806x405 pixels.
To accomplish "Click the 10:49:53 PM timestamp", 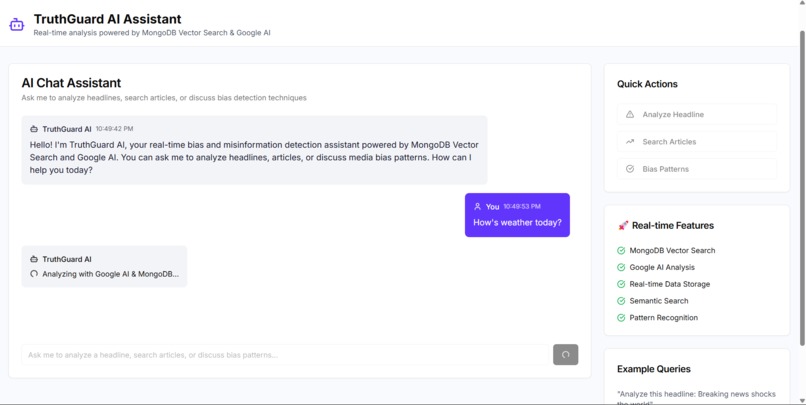I will click(522, 207).
